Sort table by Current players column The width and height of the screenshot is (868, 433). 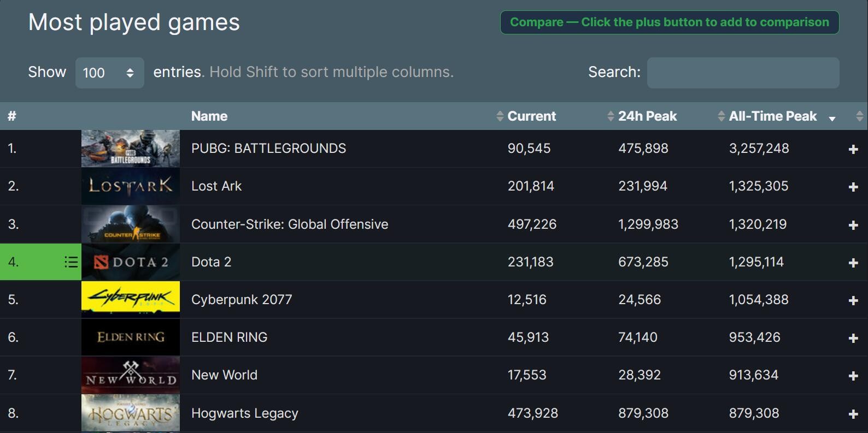coord(531,116)
